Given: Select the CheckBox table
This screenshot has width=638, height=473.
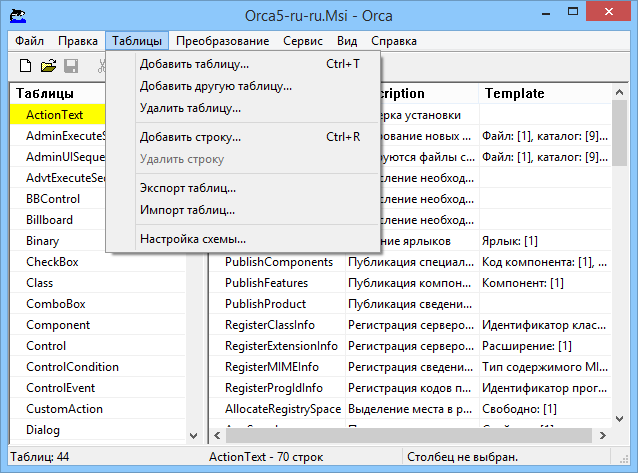Looking at the screenshot, I should click(x=98, y=262).
